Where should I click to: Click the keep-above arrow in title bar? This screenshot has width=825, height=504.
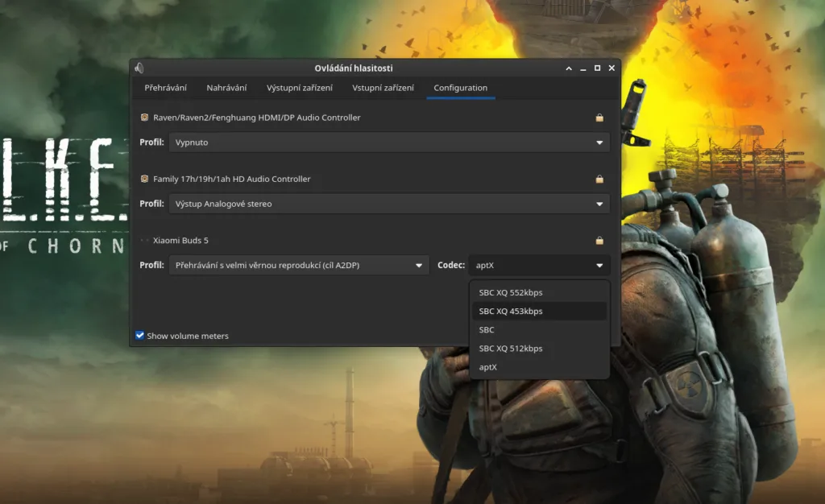coord(569,68)
